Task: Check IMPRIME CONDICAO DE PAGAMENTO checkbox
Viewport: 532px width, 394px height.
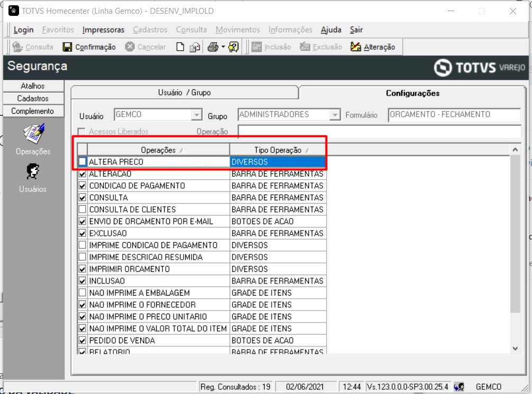Action: pyautogui.click(x=82, y=245)
